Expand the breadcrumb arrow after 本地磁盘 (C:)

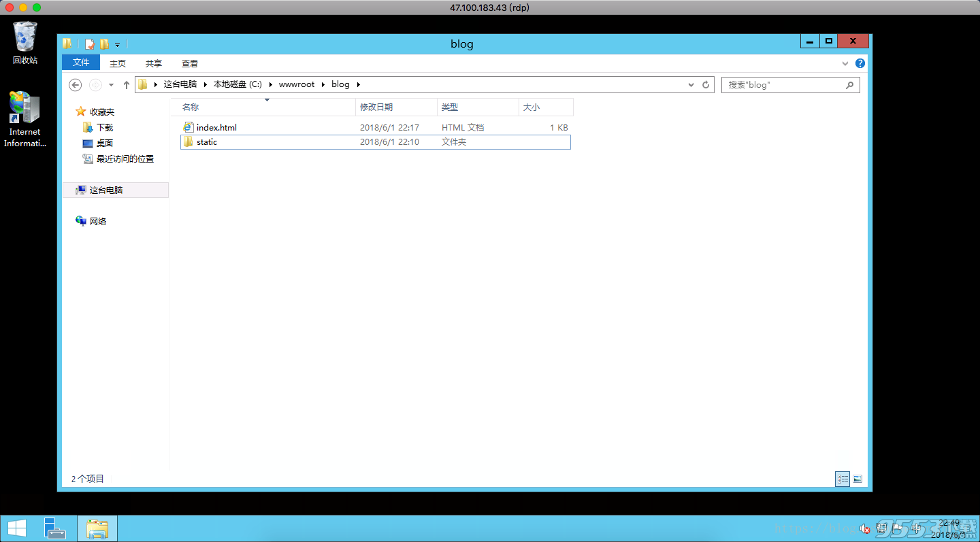tap(270, 85)
